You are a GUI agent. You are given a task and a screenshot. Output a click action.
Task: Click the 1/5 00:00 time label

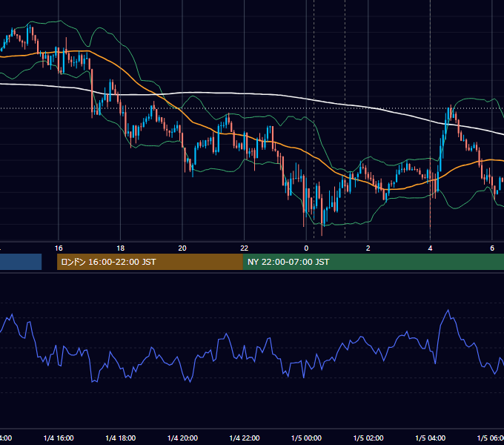(x=306, y=438)
